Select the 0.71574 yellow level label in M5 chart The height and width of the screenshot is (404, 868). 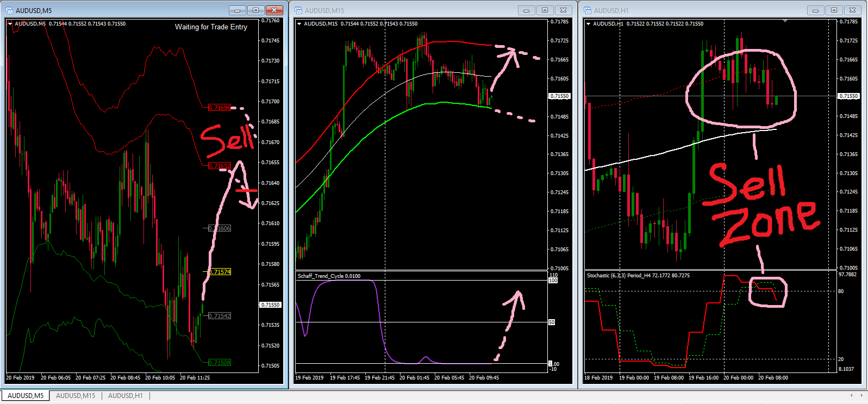coord(220,272)
